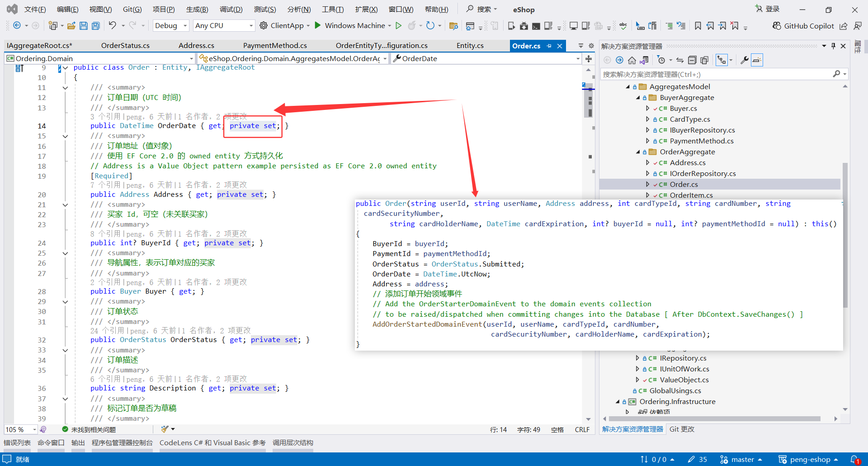This screenshot has width=868, height=466.
Task: Click the Navigate Backward toolbar icon
Action: click(x=17, y=26)
